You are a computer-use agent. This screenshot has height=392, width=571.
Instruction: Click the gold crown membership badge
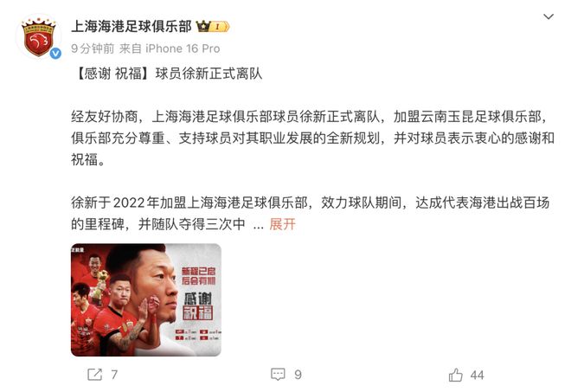pyautogui.click(x=203, y=26)
